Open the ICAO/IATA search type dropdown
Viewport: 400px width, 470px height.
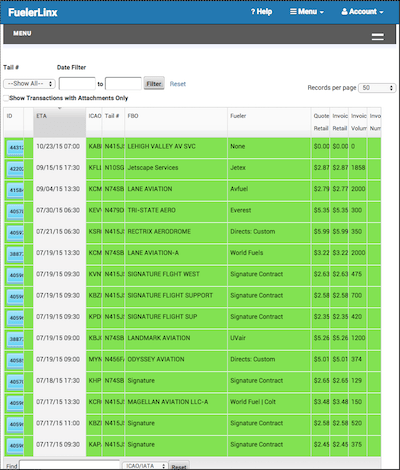[145, 466]
